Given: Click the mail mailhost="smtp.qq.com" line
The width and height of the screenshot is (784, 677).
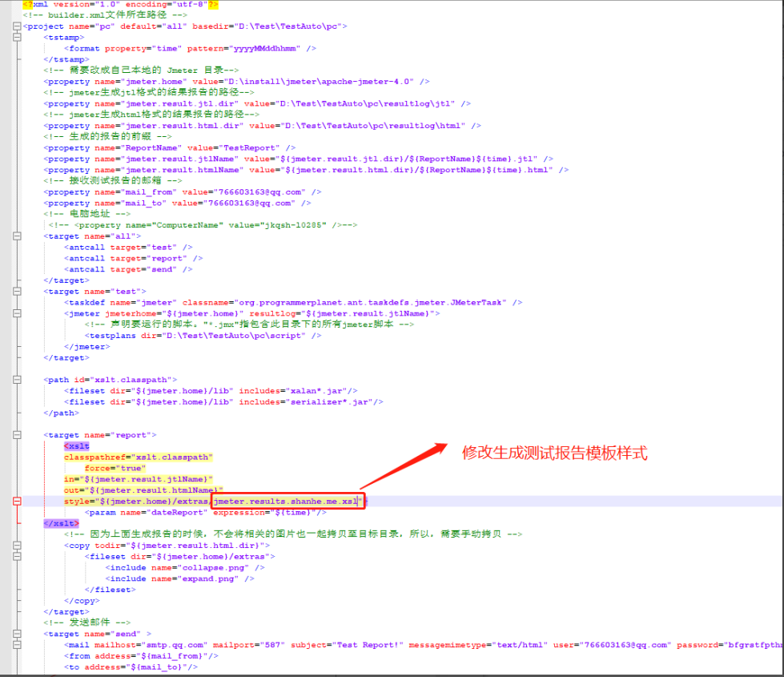Looking at the screenshot, I should 424,645.
